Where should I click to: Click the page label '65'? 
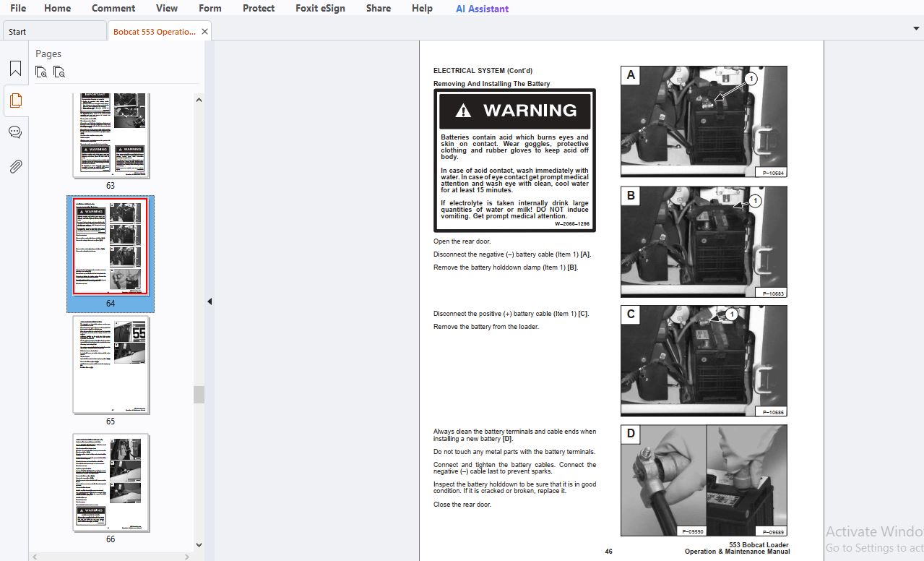pyautogui.click(x=111, y=421)
